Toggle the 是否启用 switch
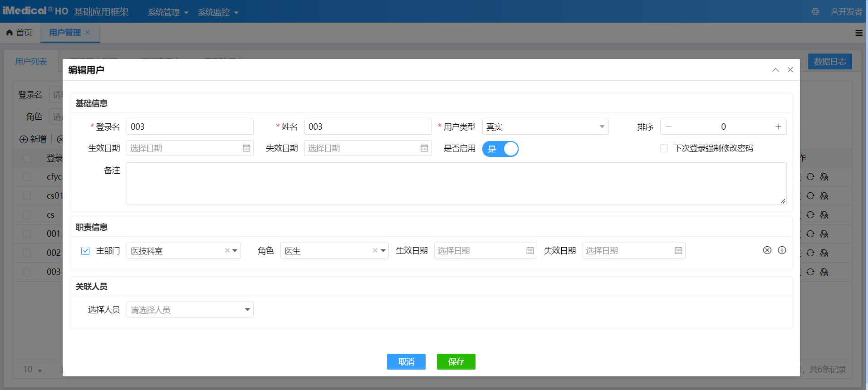 pyautogui.click(x=500, y=149)
